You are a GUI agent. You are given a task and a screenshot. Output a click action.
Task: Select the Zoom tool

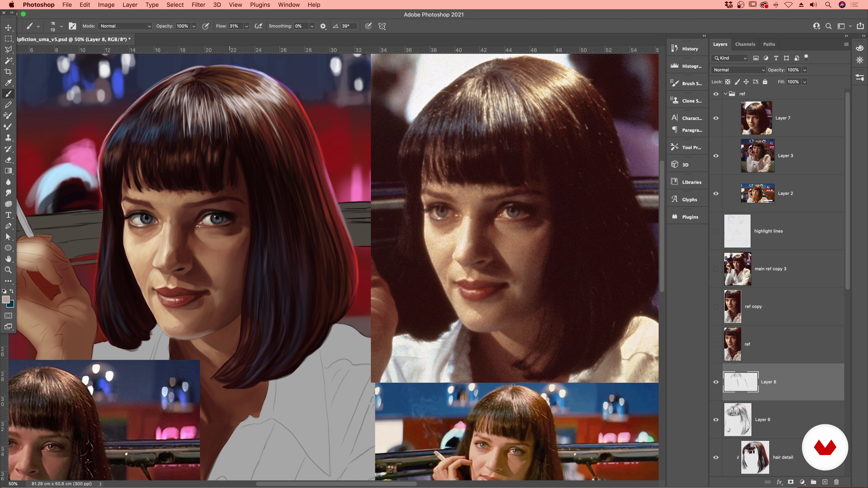[8, 270]
